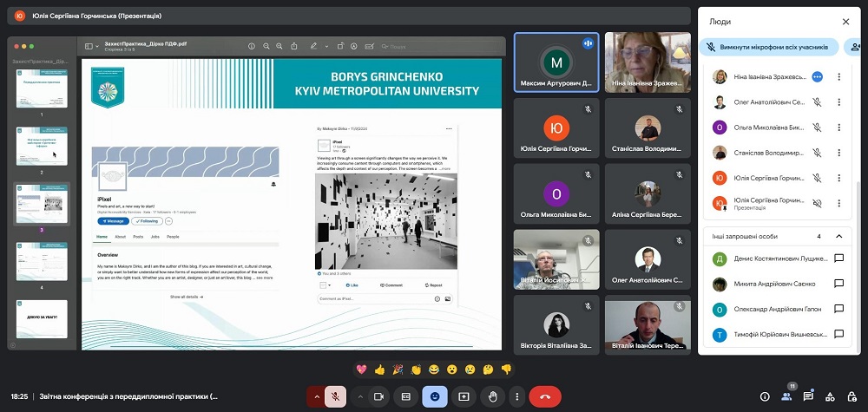Open options menu for Ніна Іванівна

pos(838,77)
